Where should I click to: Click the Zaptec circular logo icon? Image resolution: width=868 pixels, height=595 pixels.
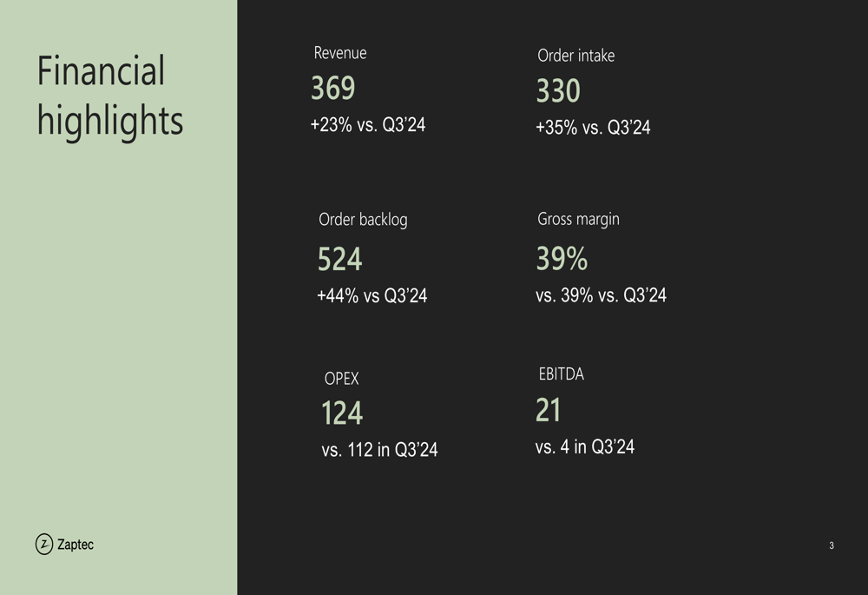44,545
